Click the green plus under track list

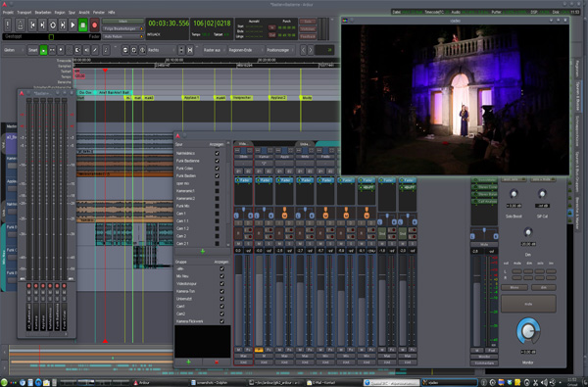click(203, 251)
